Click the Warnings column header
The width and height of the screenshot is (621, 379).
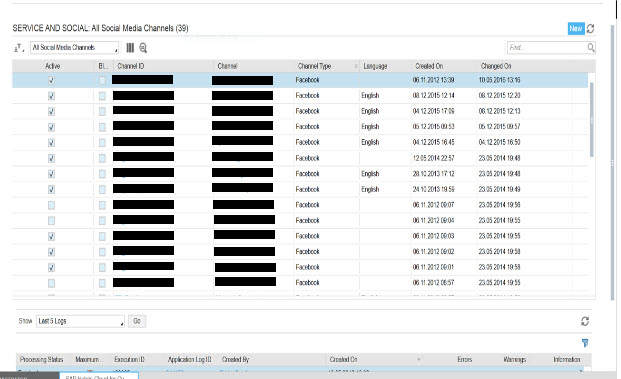[x=514, y=360]
